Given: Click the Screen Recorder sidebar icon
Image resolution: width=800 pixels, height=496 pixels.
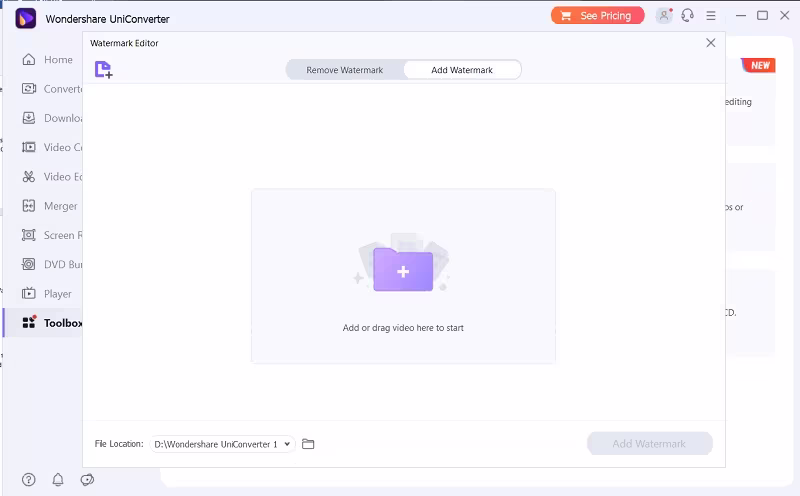Looking at the screenshot, I should point(29,235).
